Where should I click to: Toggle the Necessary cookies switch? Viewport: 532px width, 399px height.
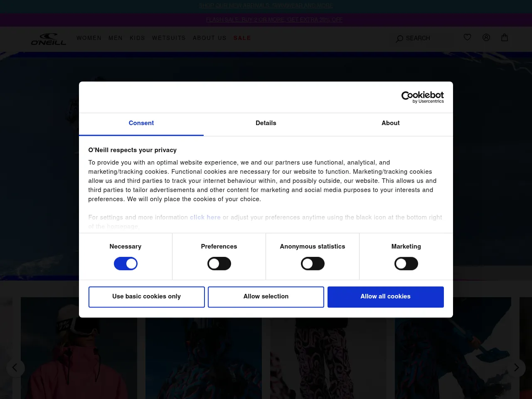point(126,264)
